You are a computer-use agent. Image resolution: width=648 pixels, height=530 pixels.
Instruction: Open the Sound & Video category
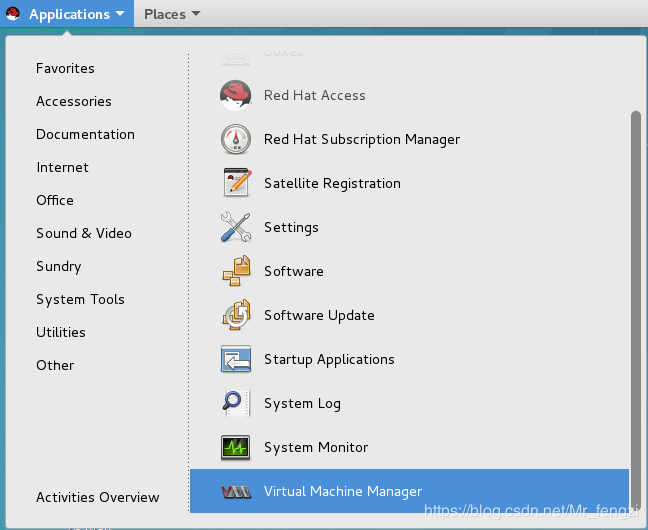84,233
